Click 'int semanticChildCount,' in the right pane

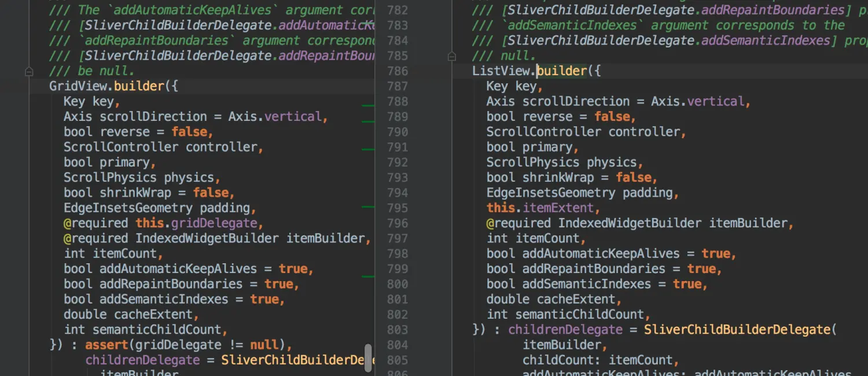click(568, 315)
